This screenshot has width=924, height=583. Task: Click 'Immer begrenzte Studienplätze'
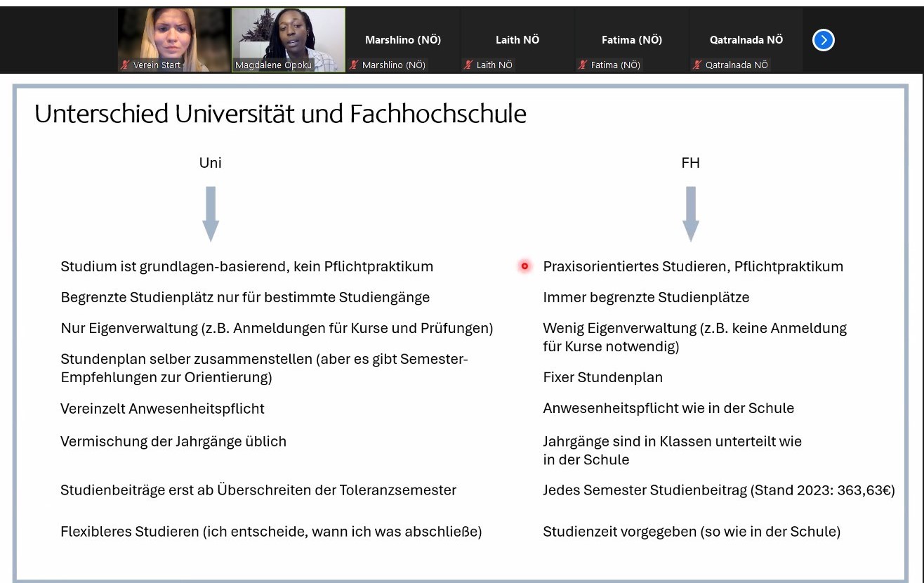tap(646, 298)
